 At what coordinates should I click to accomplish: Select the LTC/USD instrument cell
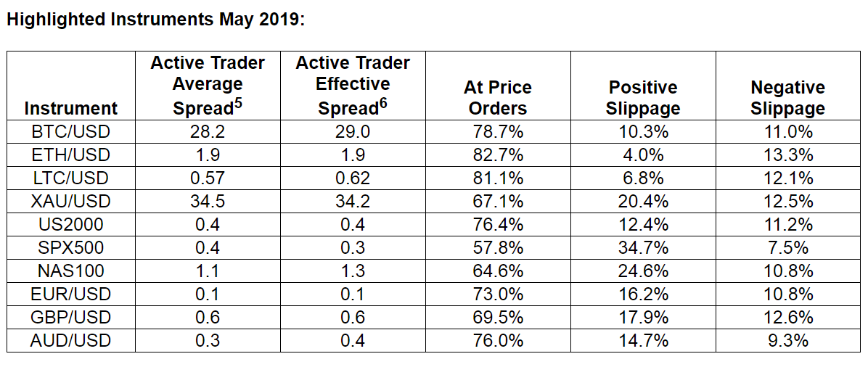pyautogui.click(x=70, y=178)
